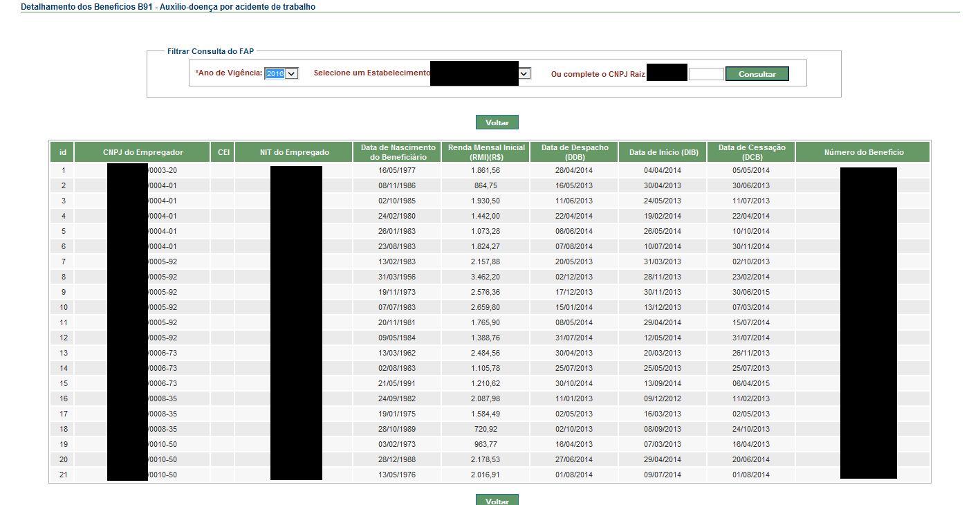
Task: Select the RMI value 2.178,53
Action: click(x=486, y=459)
